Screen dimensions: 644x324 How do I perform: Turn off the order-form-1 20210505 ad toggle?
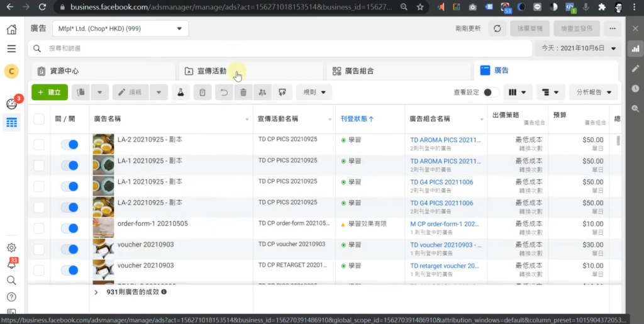[x=69, y=228]
